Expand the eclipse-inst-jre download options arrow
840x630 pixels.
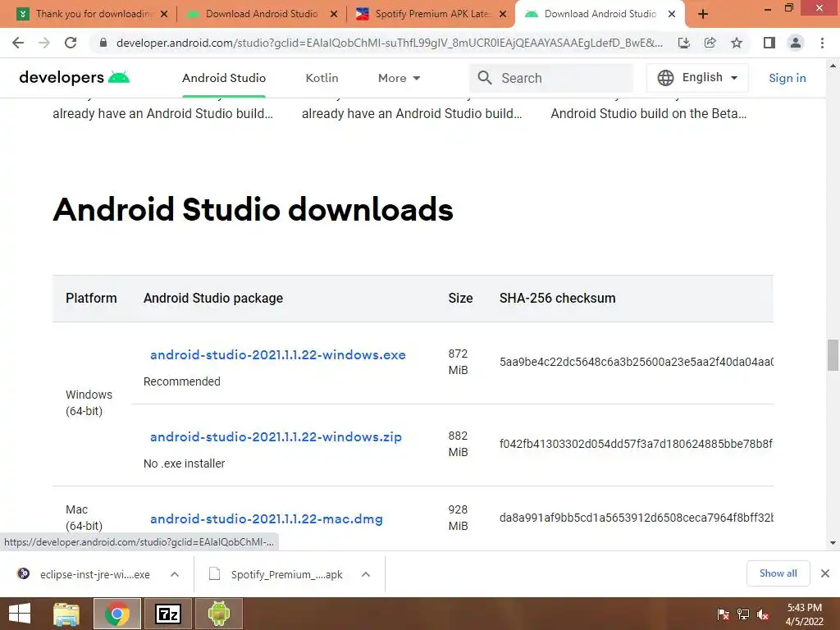point(175,574)
